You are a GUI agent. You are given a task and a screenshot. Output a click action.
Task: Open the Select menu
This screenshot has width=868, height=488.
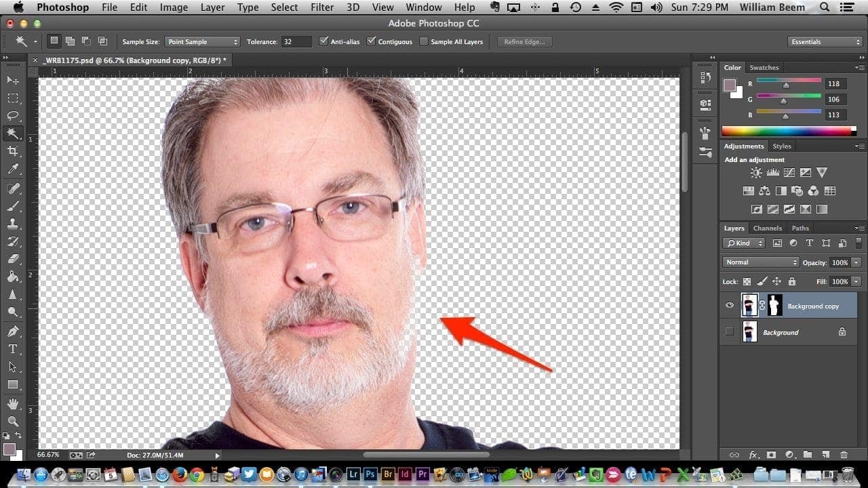pyautogui.click(x=284, y=7)
